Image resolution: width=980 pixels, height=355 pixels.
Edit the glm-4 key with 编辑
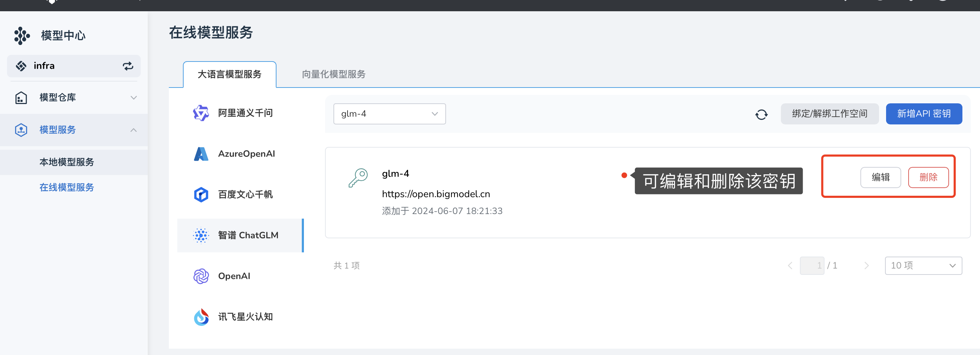click(x=880, y=177)
